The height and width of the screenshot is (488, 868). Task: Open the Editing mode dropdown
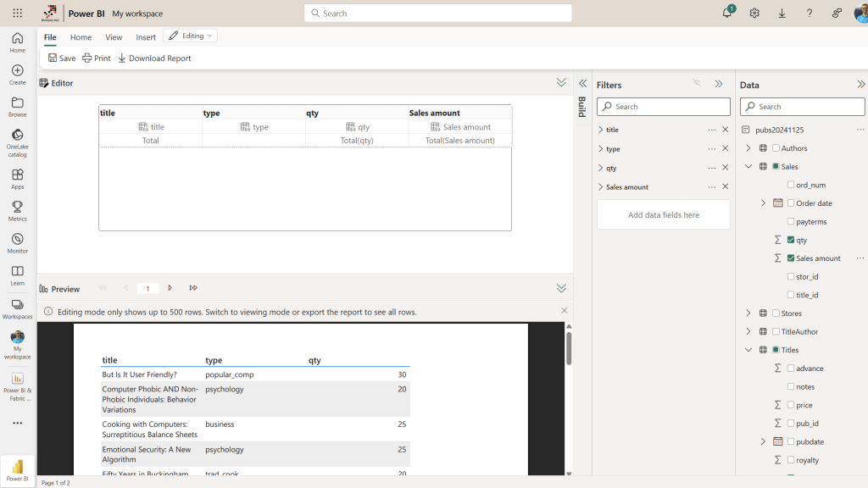click(x=191, y=36)
